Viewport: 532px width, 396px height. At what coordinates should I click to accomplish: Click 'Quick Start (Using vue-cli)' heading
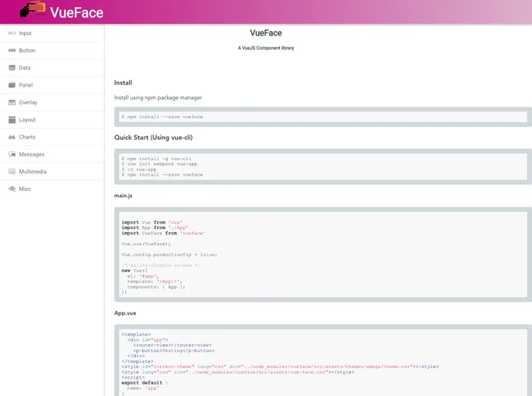(x=153, y=138)
